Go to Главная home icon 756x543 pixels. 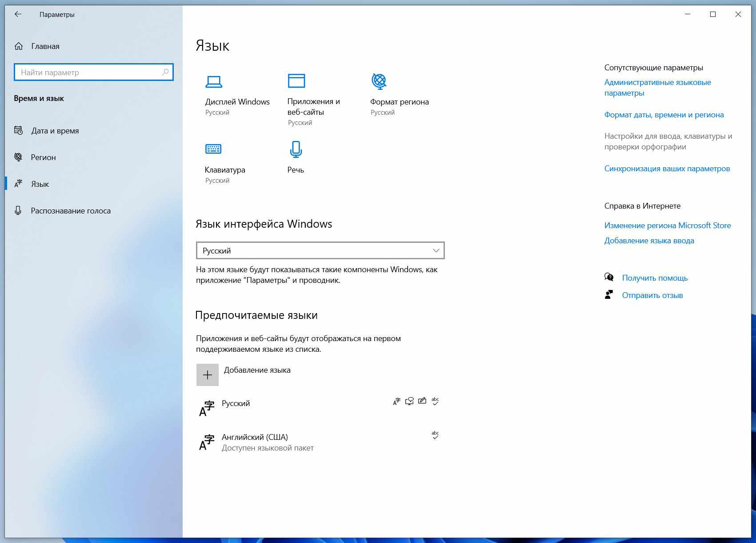[19, 46]
